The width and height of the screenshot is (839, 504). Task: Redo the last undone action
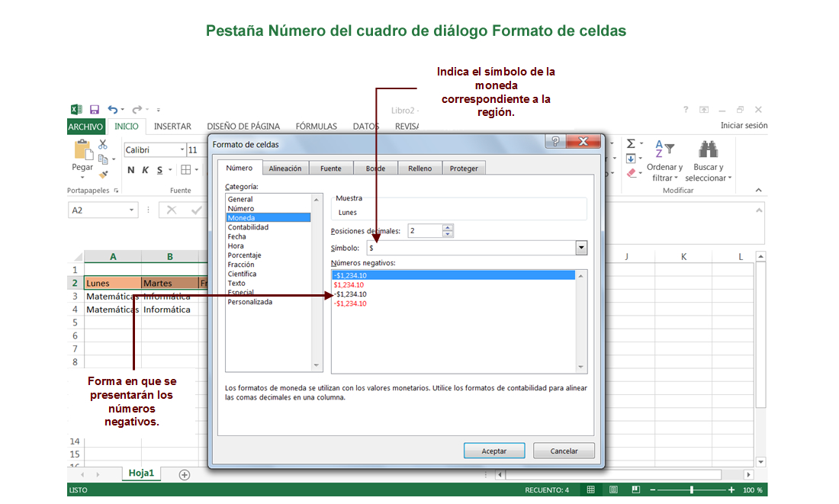click(137, 110)
